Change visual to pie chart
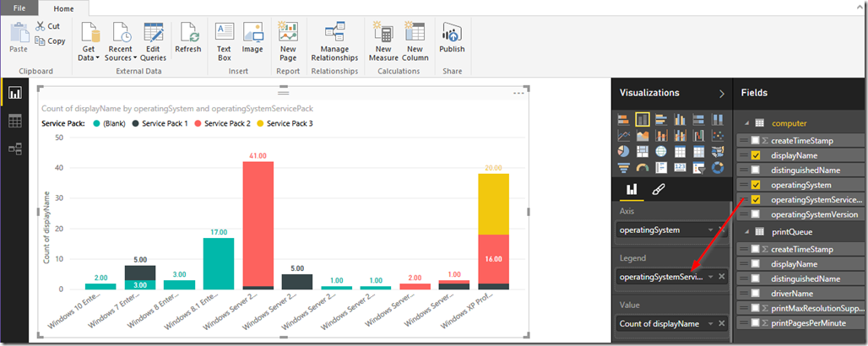This screenshot has width=868, height=346. 623,151
